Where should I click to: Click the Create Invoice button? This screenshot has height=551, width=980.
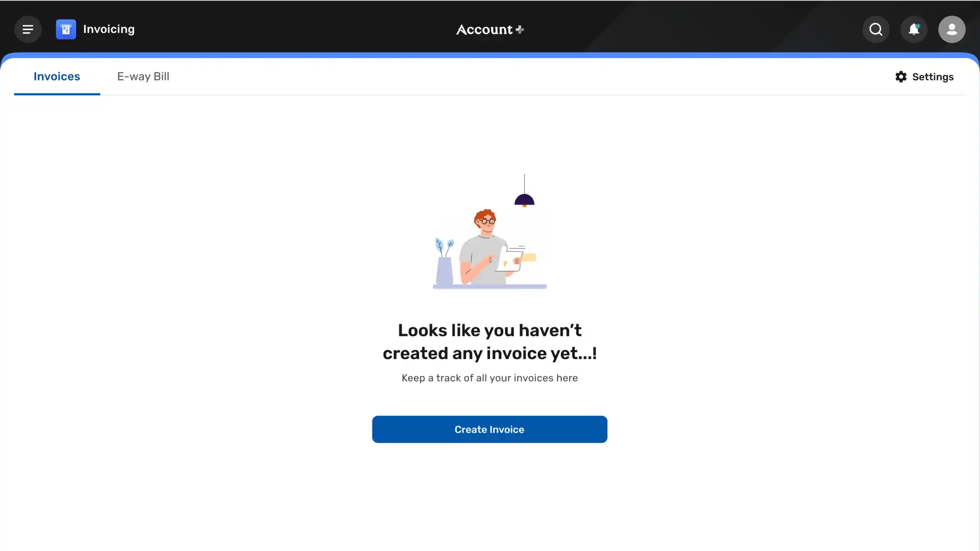pos(489,429)
